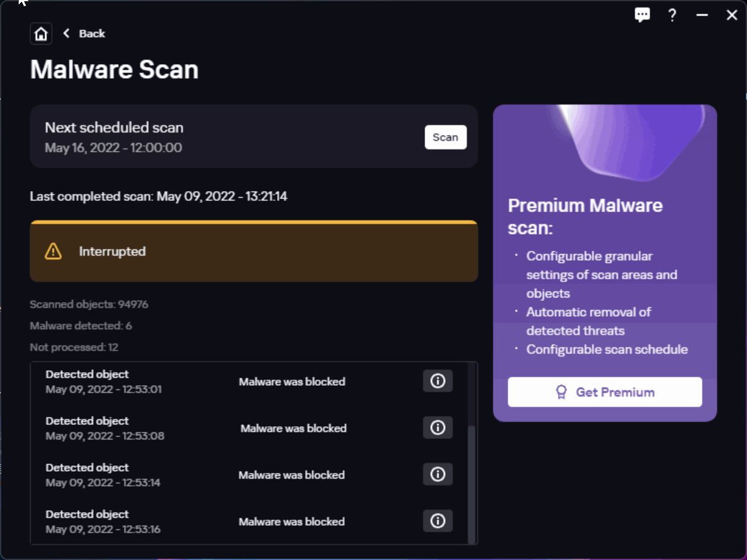Show info for 12:53:08 detected object
Screen dimensions: 747x560
pyautogui.click(x=438, y=427)
